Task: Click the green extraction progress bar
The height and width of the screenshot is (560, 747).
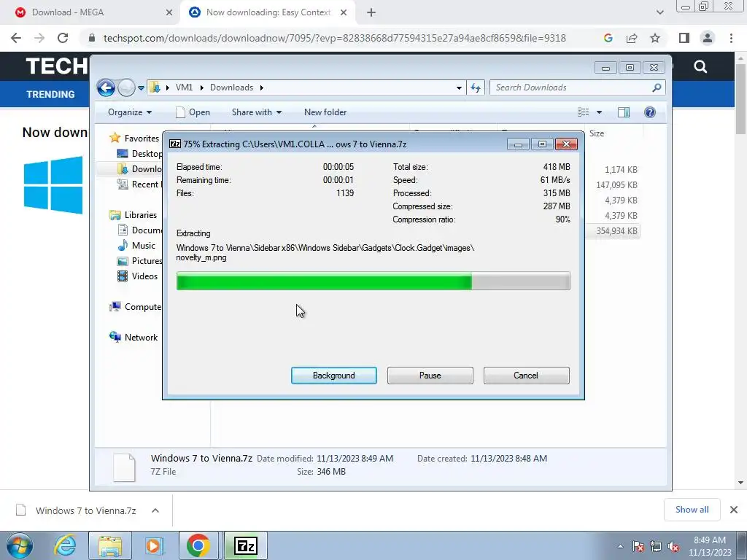Action: click(373, 281)
